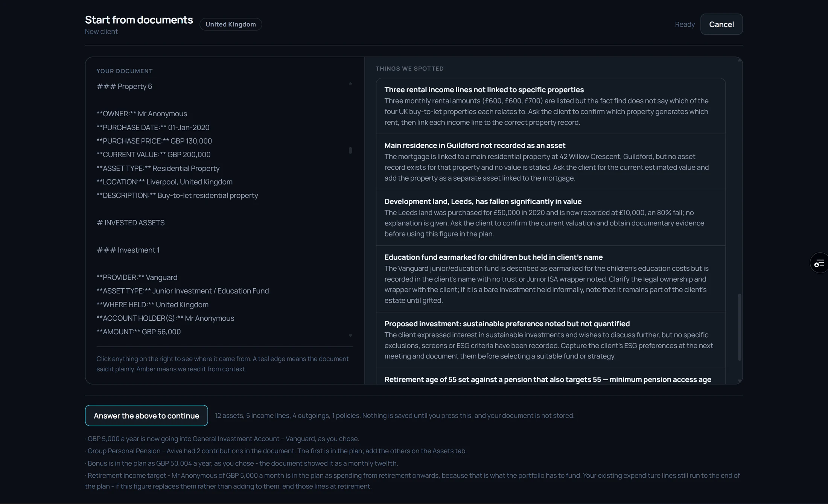Image resolution: width=828 pixels, height=504 pixels.
Task: Click the ACCOUNT HOLDER(S) Mr Anonymous line
Action: click(x=165, y=318)
